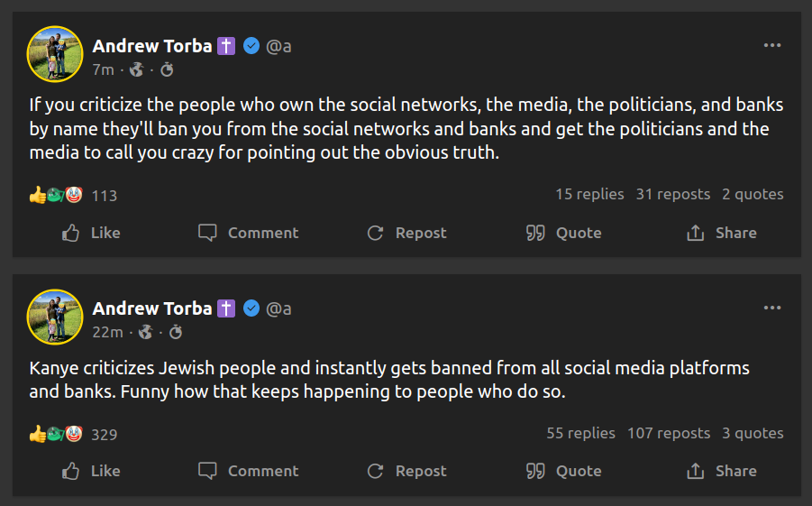Open three-dot menu on first post
Viewport: 812px width, 506px height.
[772, 45]
